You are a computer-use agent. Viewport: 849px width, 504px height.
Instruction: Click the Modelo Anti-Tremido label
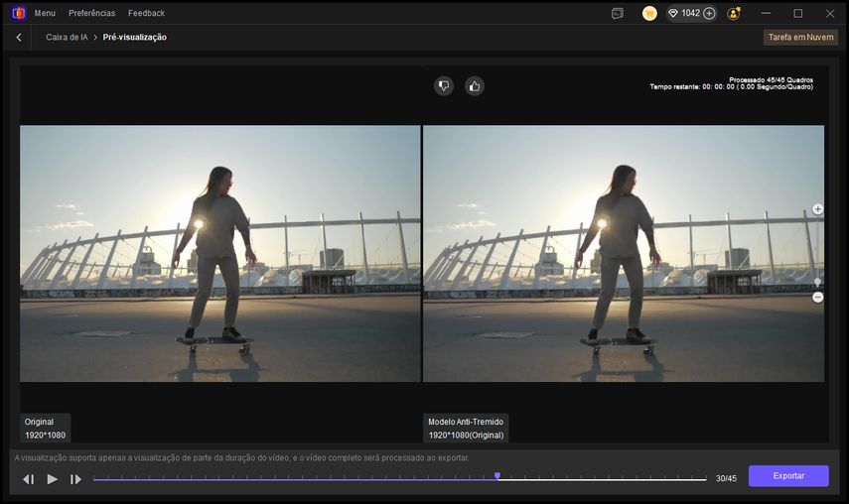click(466, 429)
